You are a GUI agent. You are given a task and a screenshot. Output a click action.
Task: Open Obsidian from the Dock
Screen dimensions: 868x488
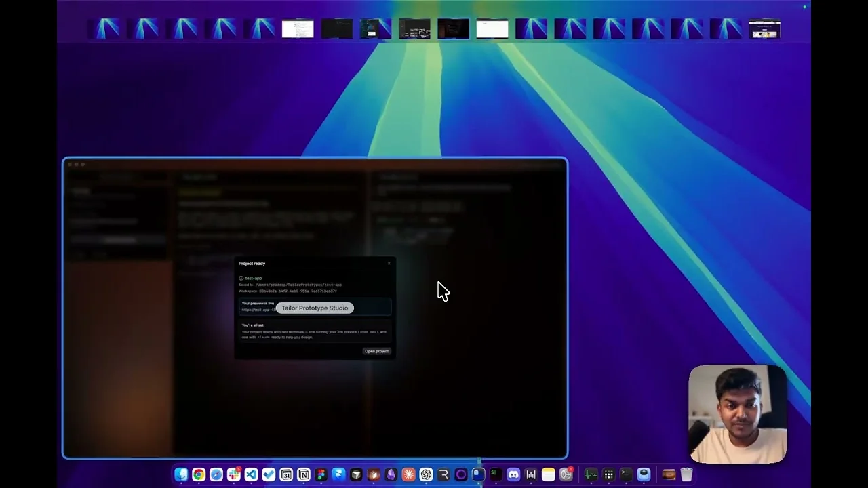(x=391, y=475)
